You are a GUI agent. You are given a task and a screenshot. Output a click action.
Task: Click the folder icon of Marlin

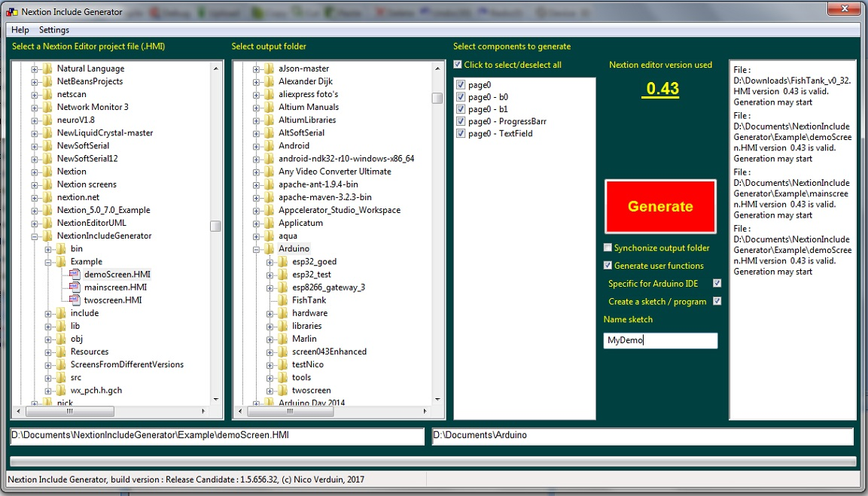point(282,338)
